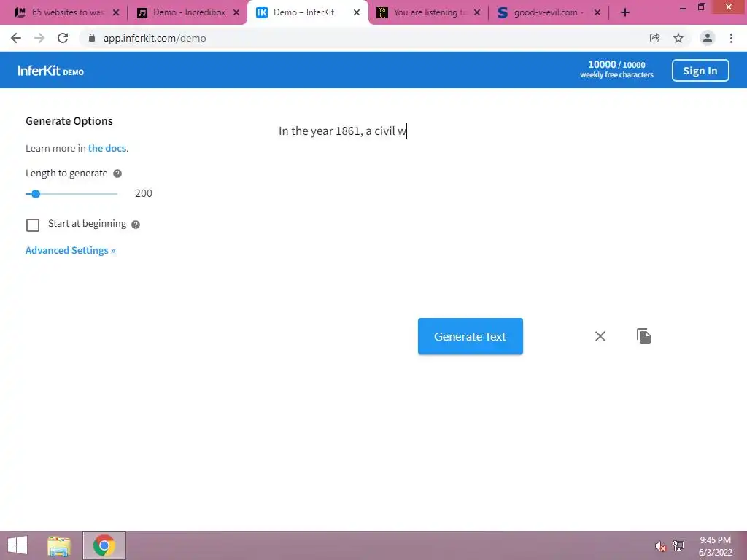Click the padlock site info icon
The height and width of the screenshot is (560, 747).
click(92, 38)
